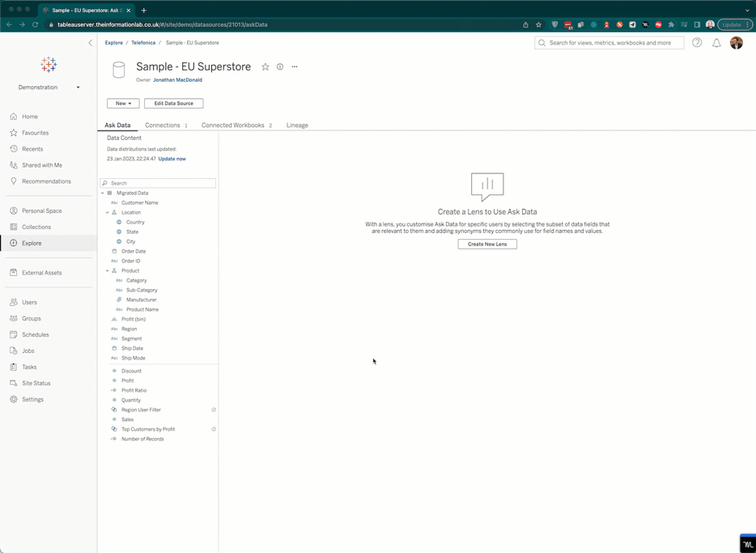Viewport: 756px width, 553px height.
Task: Open the browser tab list chevron
Action: 747,11
